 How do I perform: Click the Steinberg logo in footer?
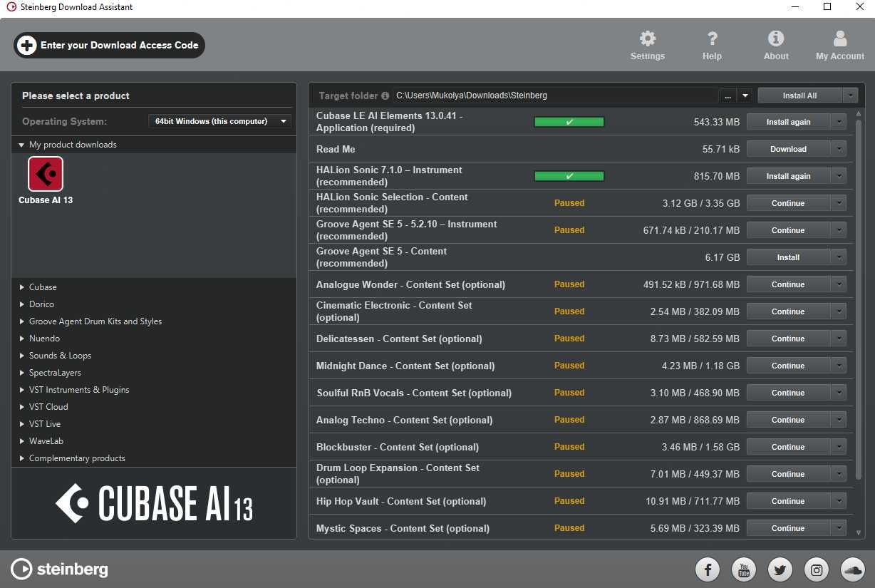click(60, 569)
